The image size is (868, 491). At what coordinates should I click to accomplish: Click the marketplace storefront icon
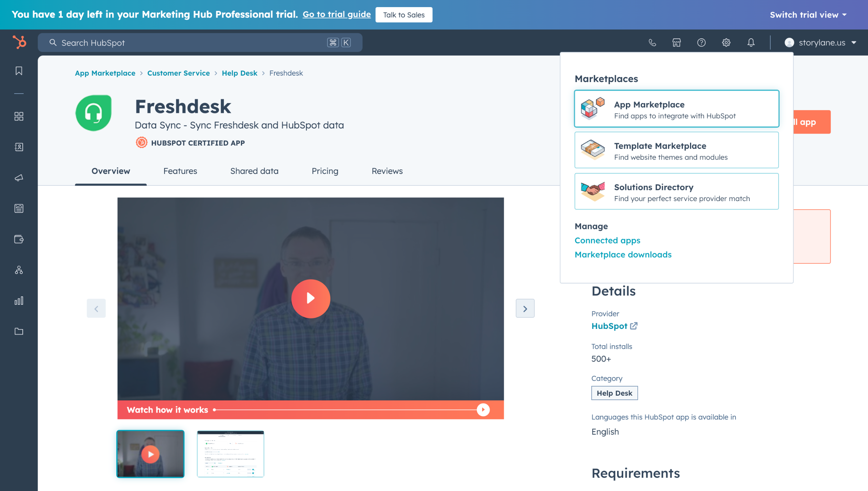[x=676, y=42]
